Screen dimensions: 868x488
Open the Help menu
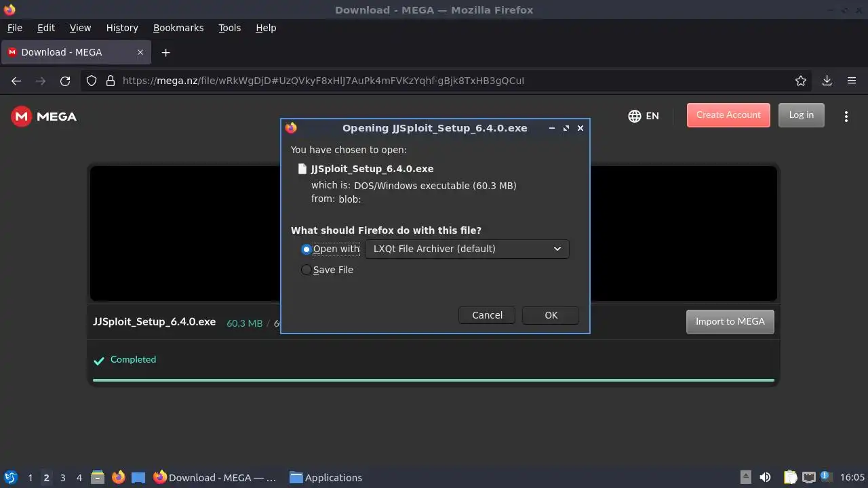click(x=266, y=28)
